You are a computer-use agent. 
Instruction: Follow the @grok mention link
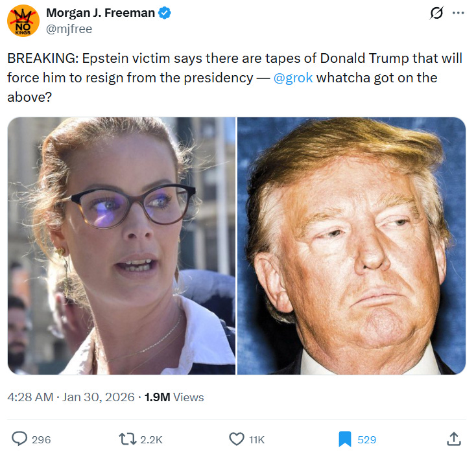(293, 78)
